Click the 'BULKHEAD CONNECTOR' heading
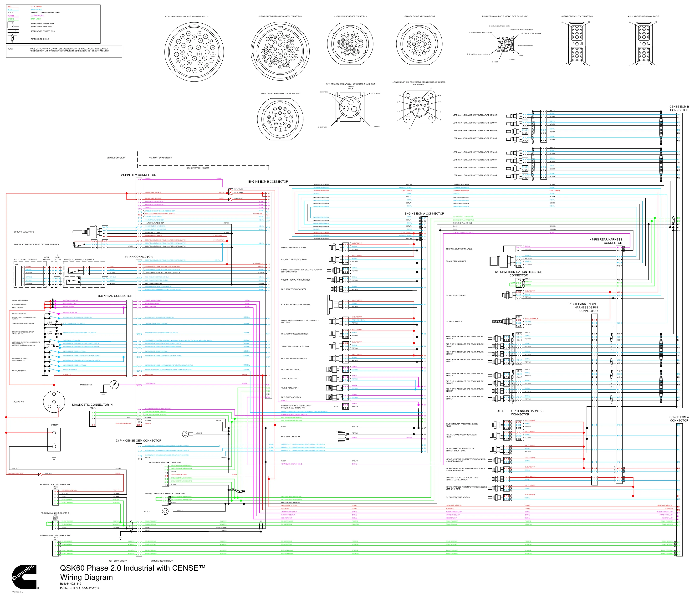The image size is (700, 604). click(115, 296)
